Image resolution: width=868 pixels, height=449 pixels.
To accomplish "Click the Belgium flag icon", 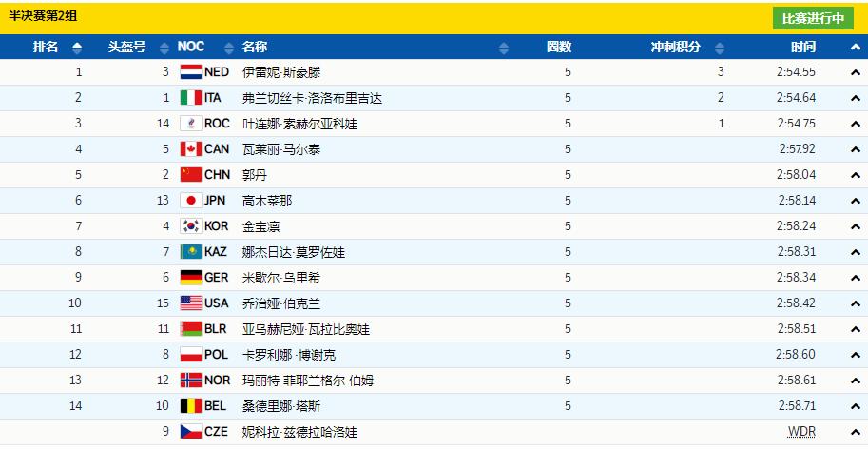I will click(191, 406).
